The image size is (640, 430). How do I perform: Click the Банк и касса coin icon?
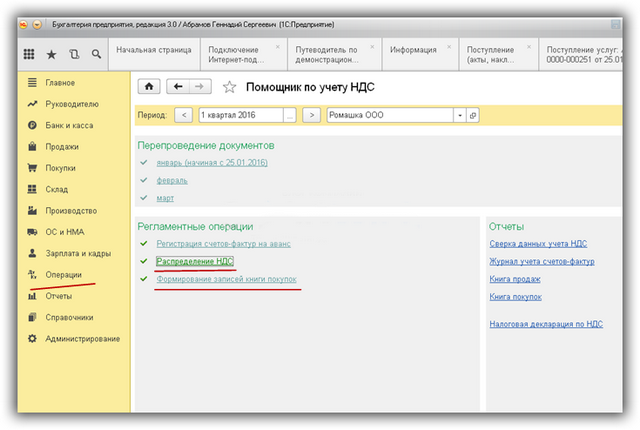point(32,125)
